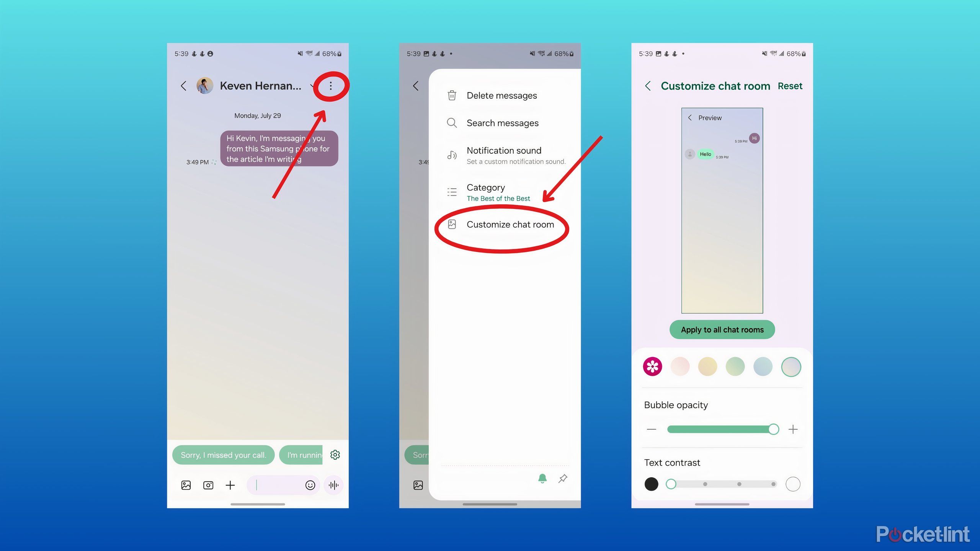This screenshot has height=551, width=980.
Task: Select light text contrast radio button
Action: (793, 484)
